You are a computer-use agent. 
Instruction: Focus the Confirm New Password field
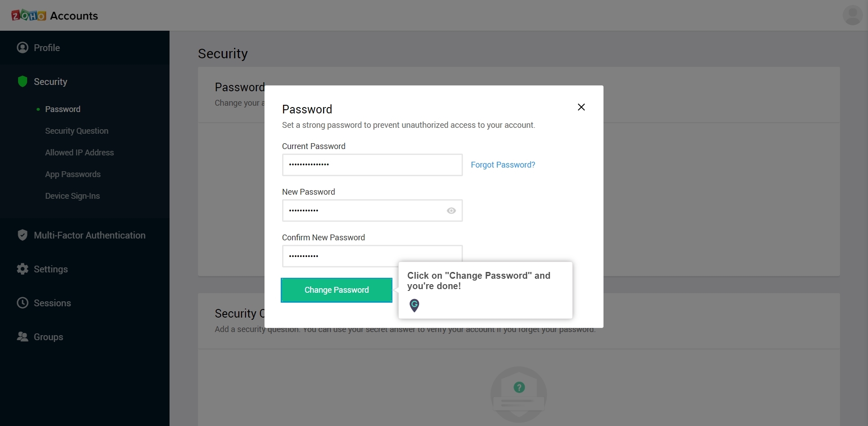373,256
